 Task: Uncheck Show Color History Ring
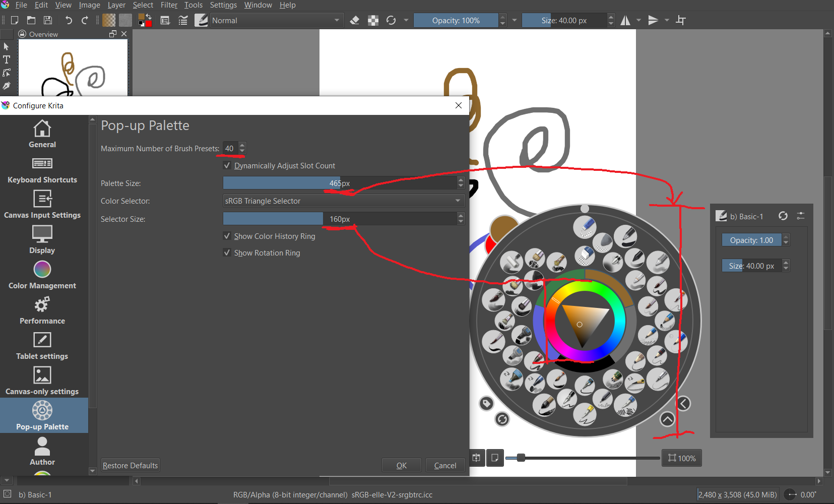tap(227, 236)
